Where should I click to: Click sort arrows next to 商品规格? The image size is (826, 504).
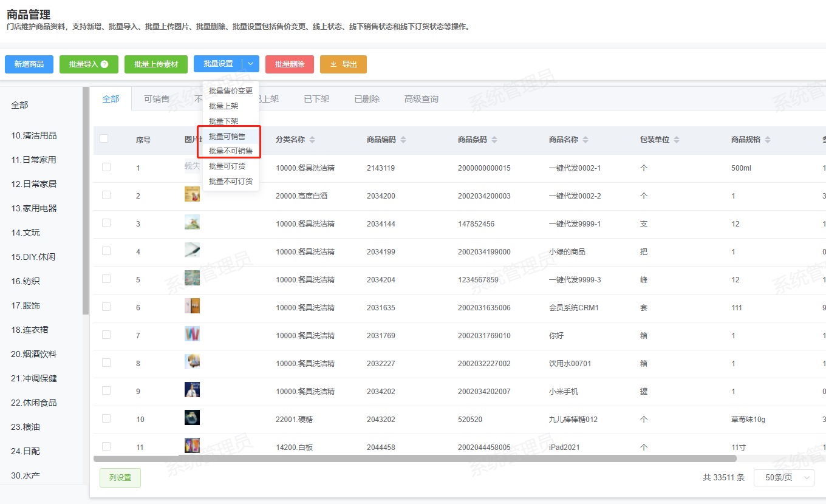point(768,140)
